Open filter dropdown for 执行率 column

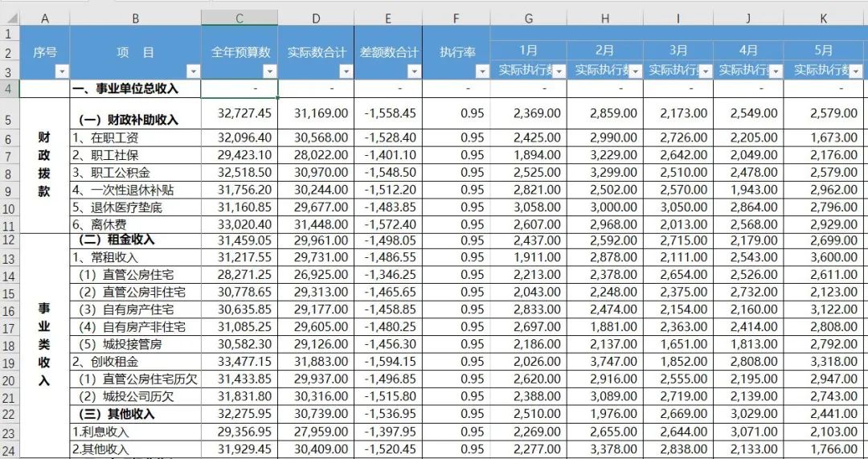[x=482, y=72]
